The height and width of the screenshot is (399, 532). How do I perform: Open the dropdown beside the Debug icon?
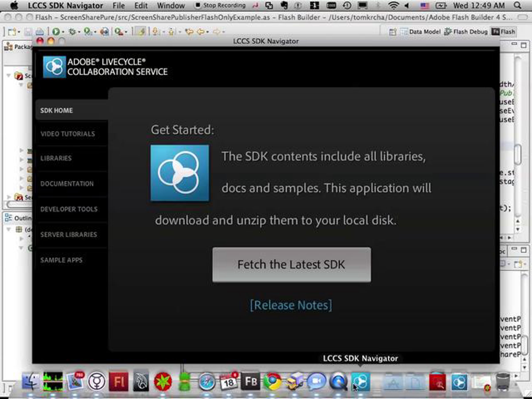point(79,32)
